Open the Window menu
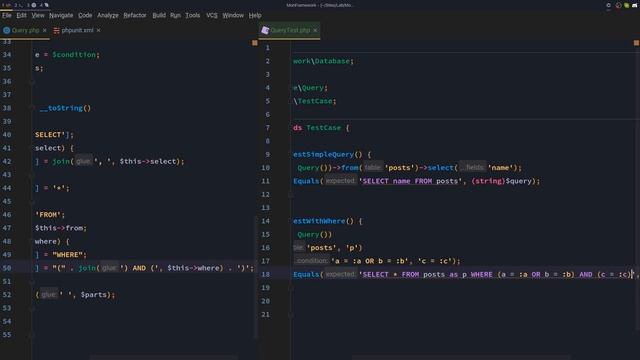Image resolution: width=640 pixels, height=360 pixels. pyautogui.click(x=233, y=16)
